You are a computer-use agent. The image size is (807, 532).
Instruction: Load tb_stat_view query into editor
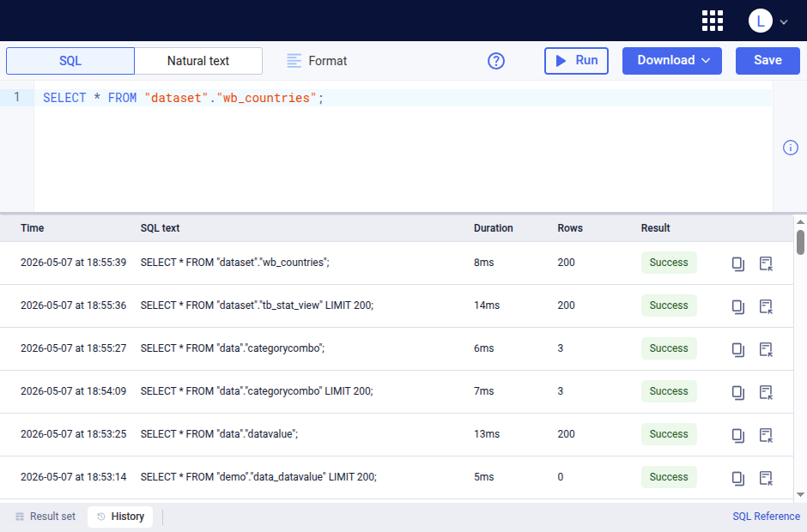(767, 306)
